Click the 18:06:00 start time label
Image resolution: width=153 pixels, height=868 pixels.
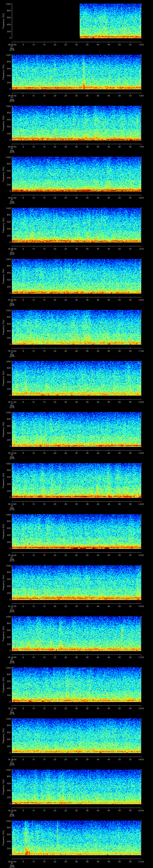click(12, 147)
